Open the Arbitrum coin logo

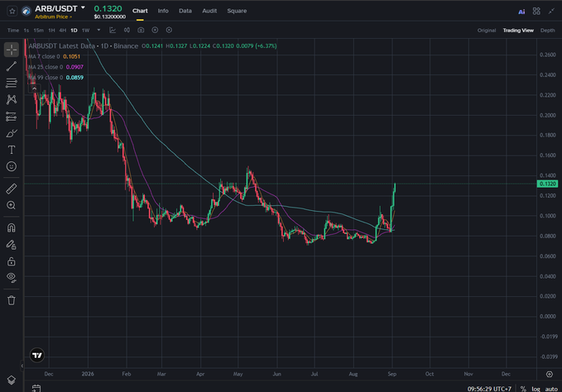coord(26,11)
